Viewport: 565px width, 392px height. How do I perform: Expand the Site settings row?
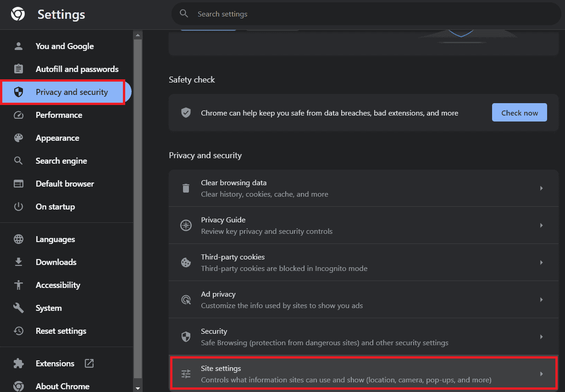click(x=541, y=374)
